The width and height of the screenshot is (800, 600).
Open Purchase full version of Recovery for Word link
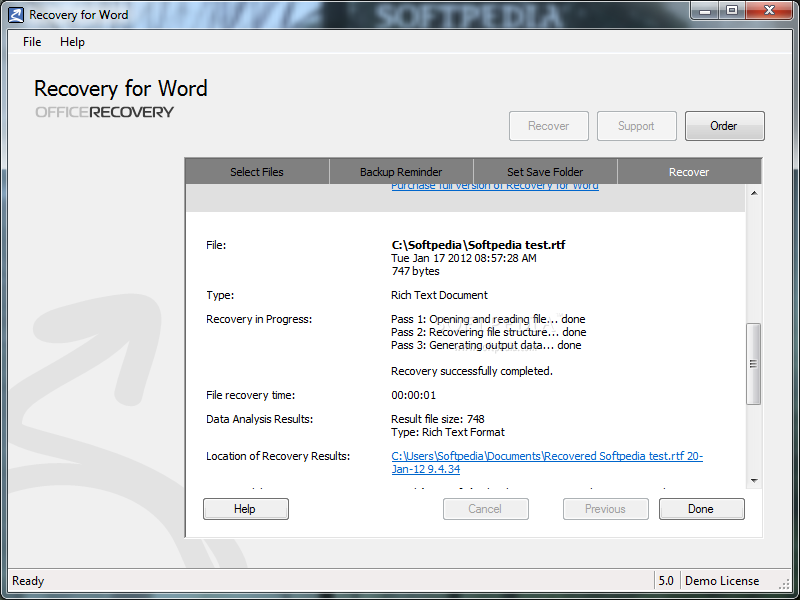point(495,186)
